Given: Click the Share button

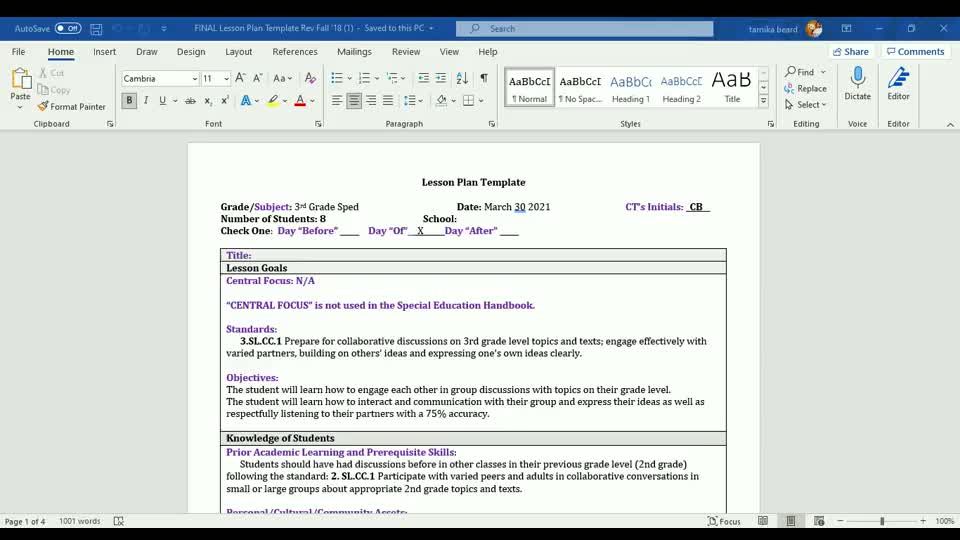Looking at the screenshot, I should (850, 52).
